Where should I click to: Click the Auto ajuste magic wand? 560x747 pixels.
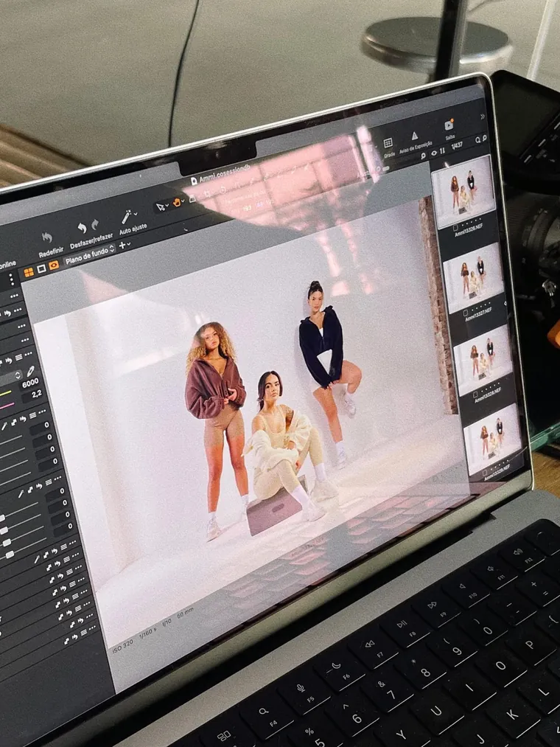(126, 217)
